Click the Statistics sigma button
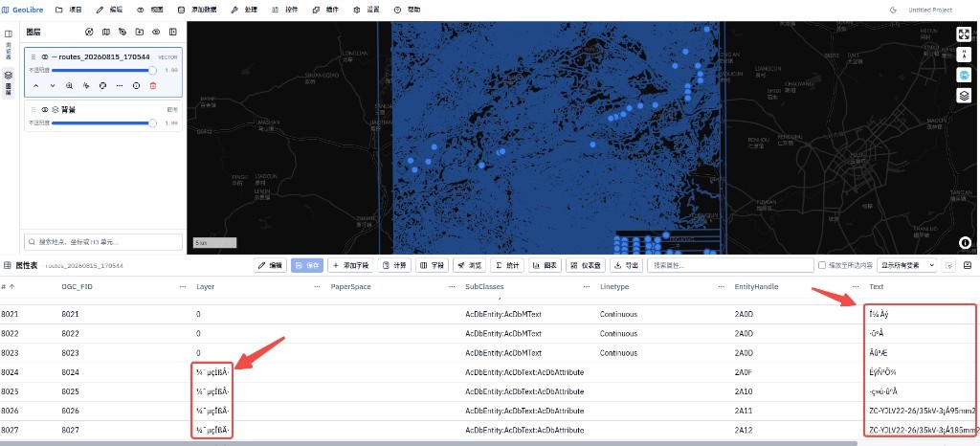The image size is (980, 446). point(507,265)
